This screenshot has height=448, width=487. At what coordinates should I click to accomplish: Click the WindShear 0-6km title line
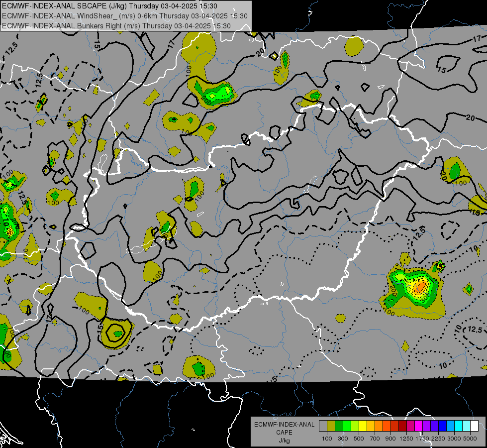[124, 15]
